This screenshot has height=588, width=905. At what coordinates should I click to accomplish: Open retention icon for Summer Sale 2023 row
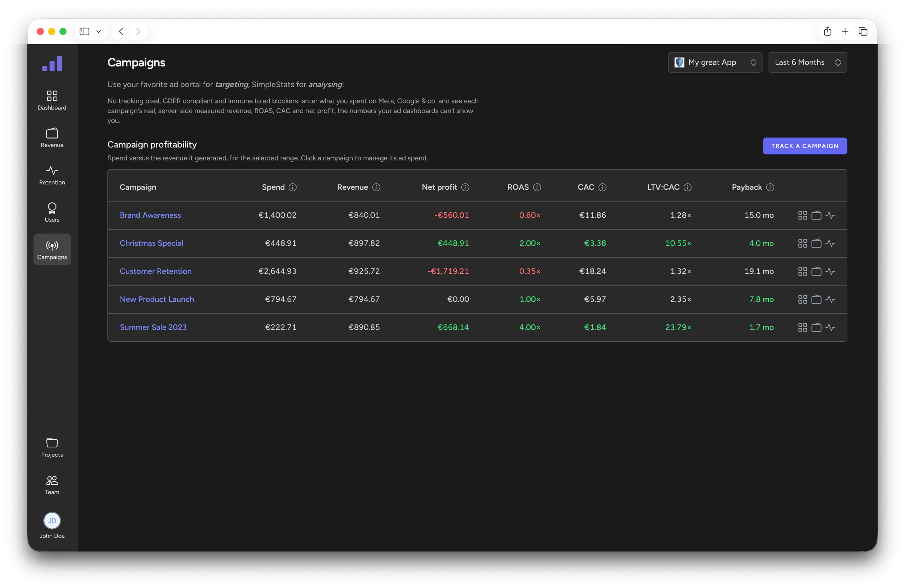pos(830,328)
